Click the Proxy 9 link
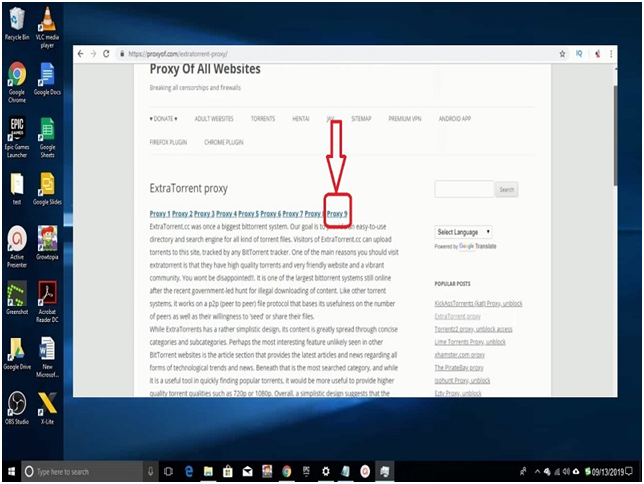 click(x=337, y=214)
